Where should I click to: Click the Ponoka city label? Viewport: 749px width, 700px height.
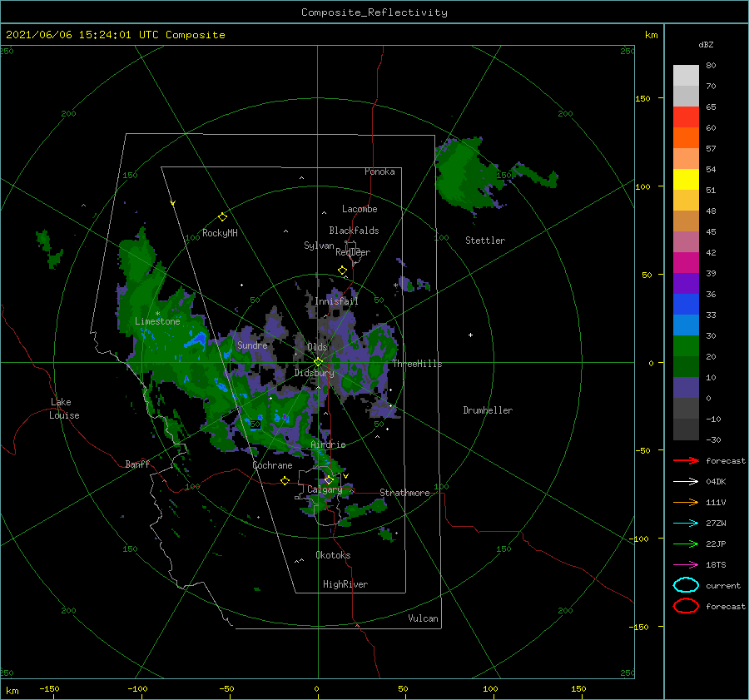[x=379, y=171]
